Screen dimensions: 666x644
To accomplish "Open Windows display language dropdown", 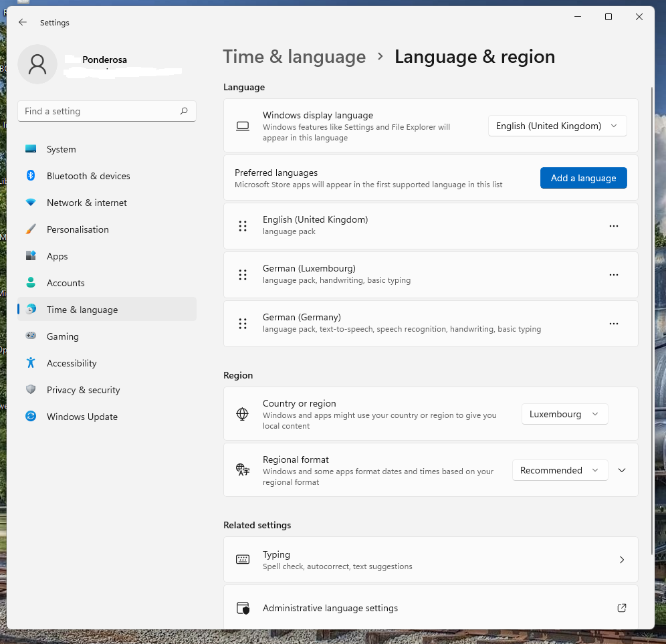I will click(x=557, y=126).
